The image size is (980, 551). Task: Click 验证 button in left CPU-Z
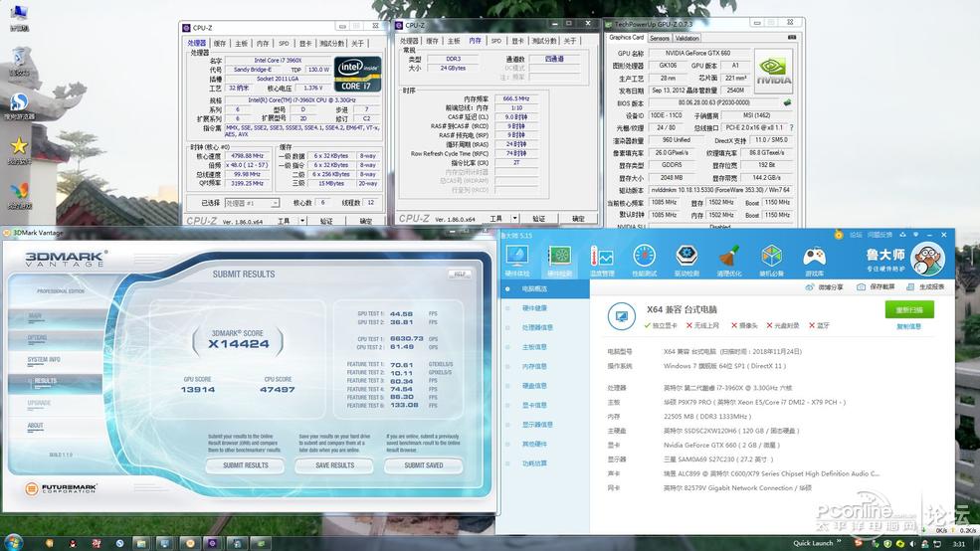coord(326,221)
